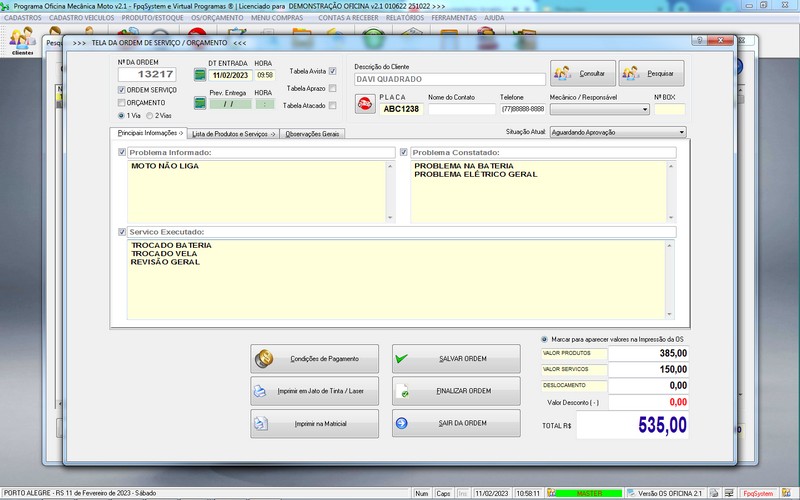Click the Valor Desconto field
This screenshot has width=800, height=500.
pyautogui.click(x=648, y=402)
